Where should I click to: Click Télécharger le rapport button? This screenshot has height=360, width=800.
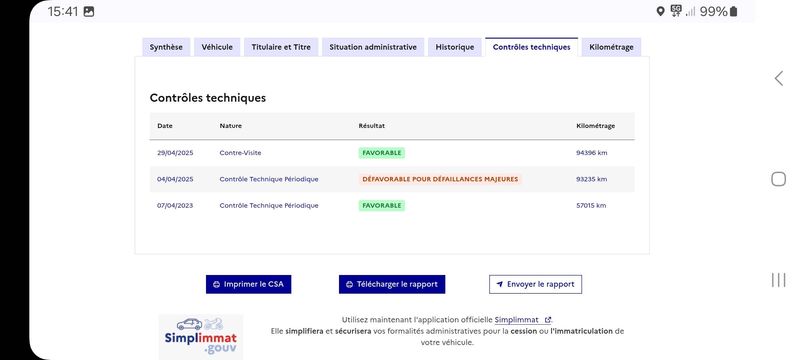pos(392,285)
